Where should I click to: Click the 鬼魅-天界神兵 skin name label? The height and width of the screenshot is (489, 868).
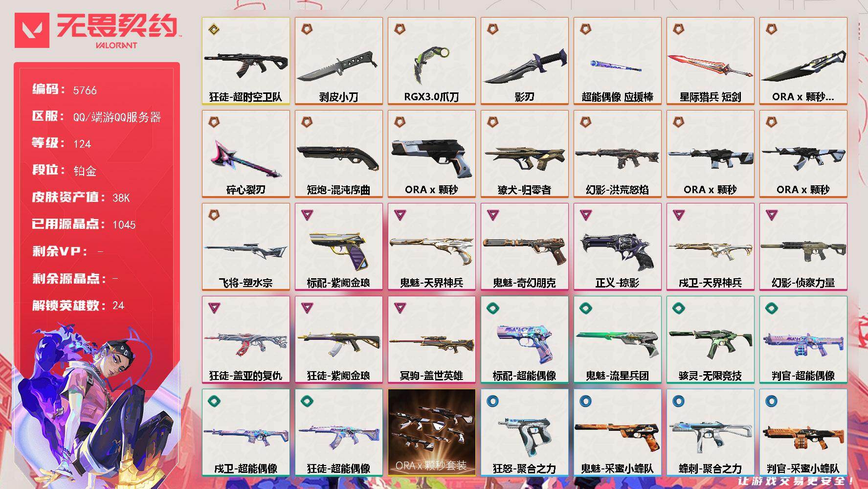coord(431,283)
